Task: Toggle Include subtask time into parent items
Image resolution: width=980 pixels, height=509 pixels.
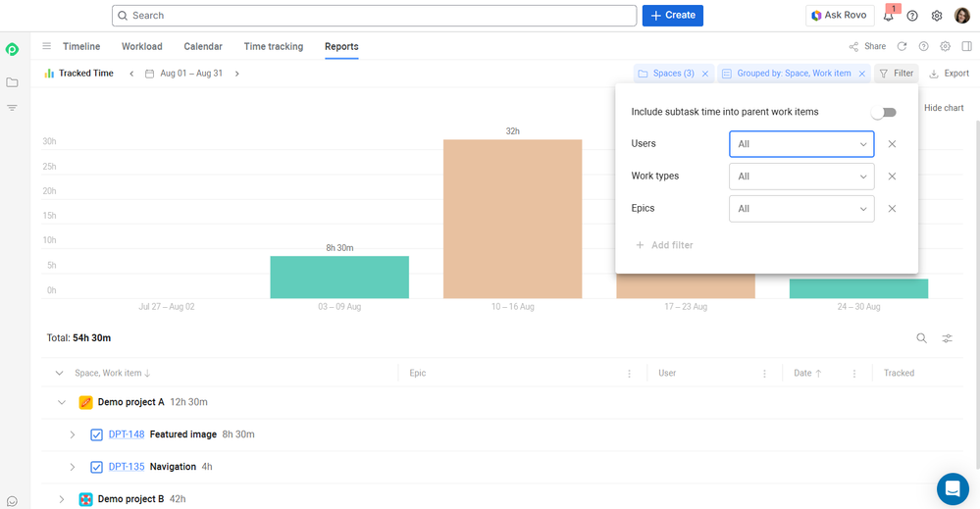Action: (x=884, y=113)
